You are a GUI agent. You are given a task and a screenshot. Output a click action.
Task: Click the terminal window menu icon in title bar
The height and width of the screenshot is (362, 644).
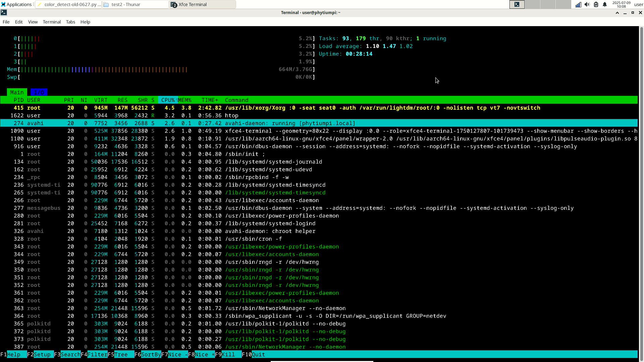[x=4, y=12]
